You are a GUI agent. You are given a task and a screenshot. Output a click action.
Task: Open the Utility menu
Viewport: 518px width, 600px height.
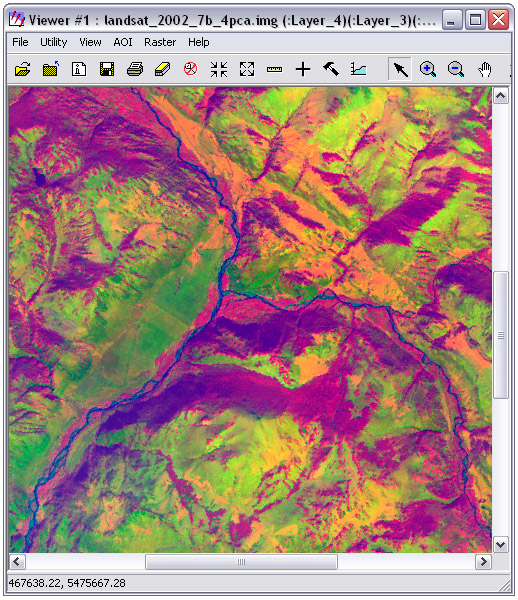coord(54,42)
